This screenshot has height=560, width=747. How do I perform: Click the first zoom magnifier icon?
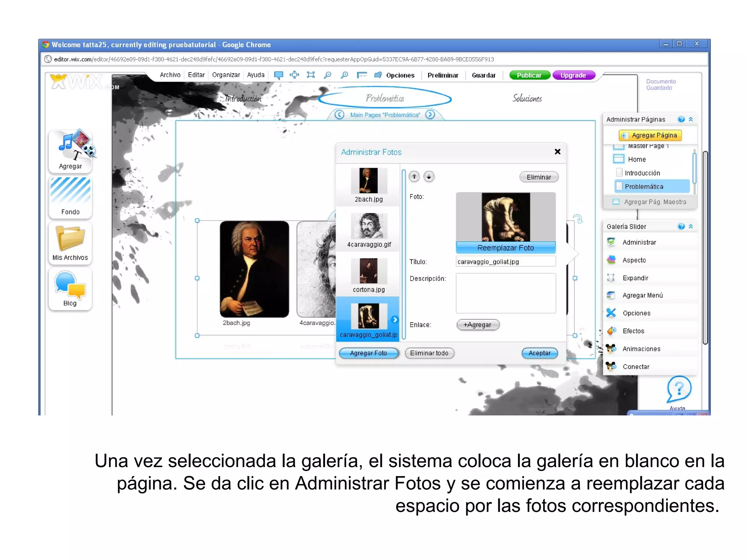point(328,75)
